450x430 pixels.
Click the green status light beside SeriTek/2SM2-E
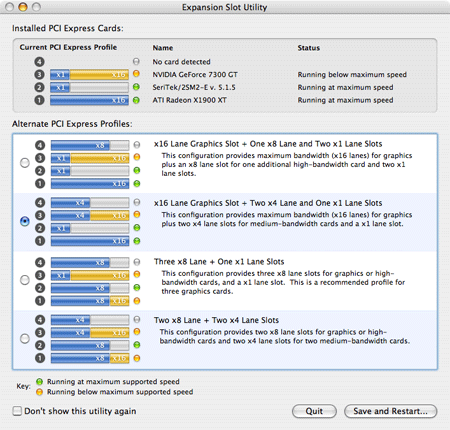point(136,87)
